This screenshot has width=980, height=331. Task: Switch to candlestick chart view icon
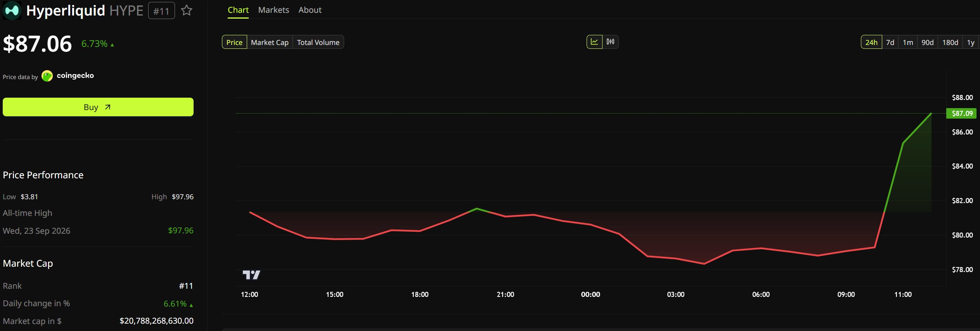click(x=610, y=42)
